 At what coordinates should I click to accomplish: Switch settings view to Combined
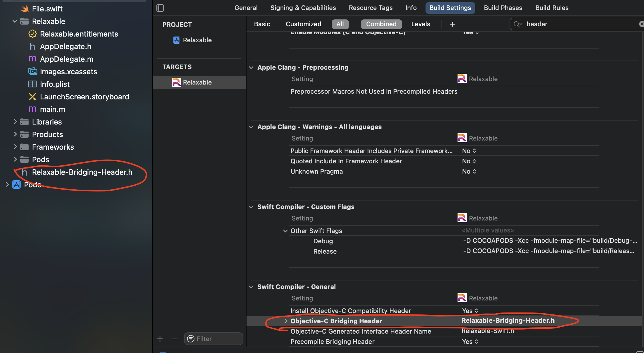tap(381, 24)
